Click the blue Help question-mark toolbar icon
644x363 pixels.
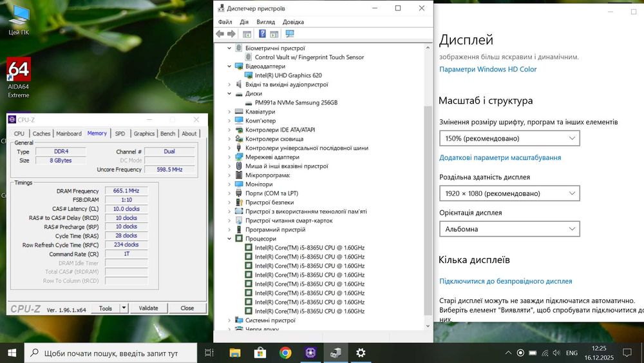262,34
